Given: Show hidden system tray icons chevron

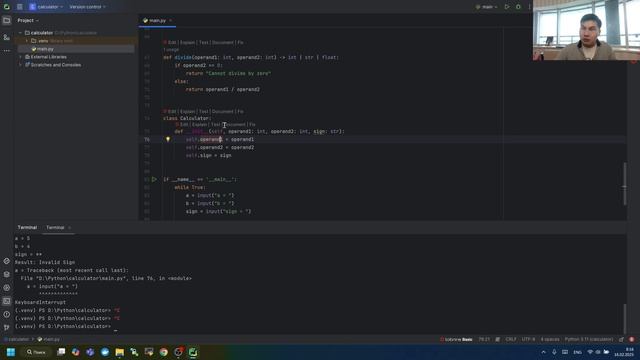Looking at the screenshot, I should [543, 352].
